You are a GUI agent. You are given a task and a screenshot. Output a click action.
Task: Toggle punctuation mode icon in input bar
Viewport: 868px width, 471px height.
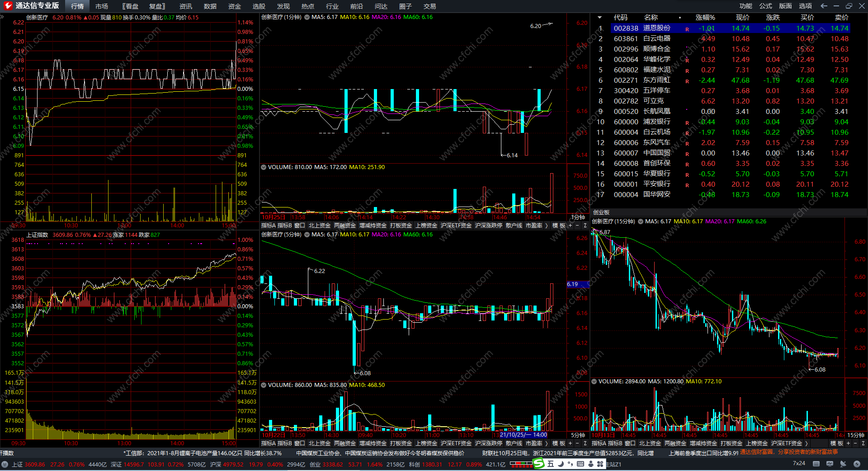[x=571, y=464]
